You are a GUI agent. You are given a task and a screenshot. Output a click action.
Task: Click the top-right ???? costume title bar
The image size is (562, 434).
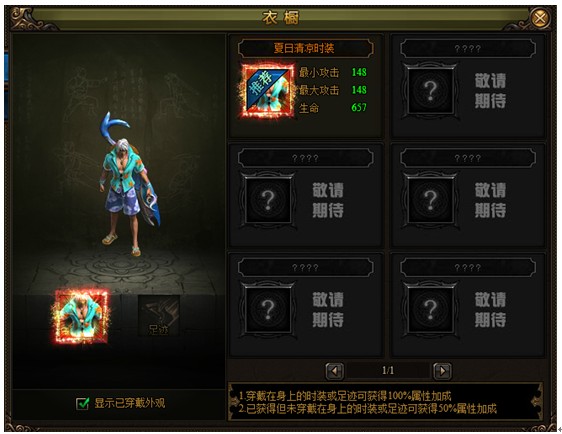468,48
